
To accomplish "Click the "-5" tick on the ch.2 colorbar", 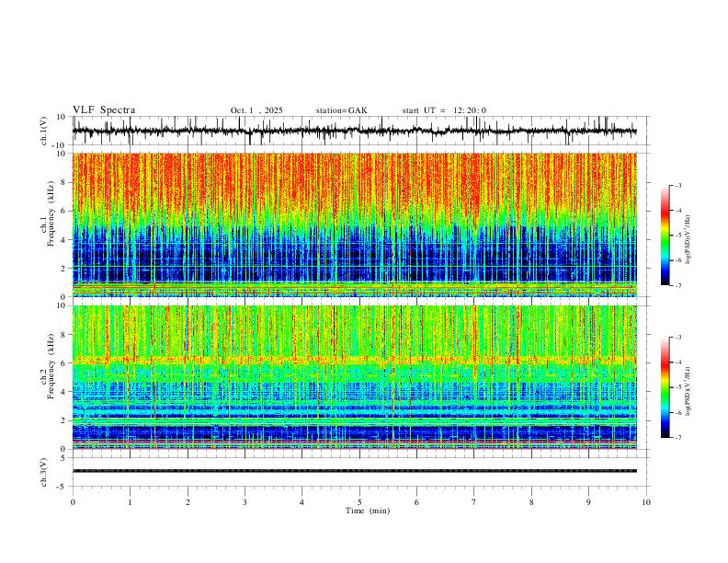I will pyautogui.click(x=678, y=387).
